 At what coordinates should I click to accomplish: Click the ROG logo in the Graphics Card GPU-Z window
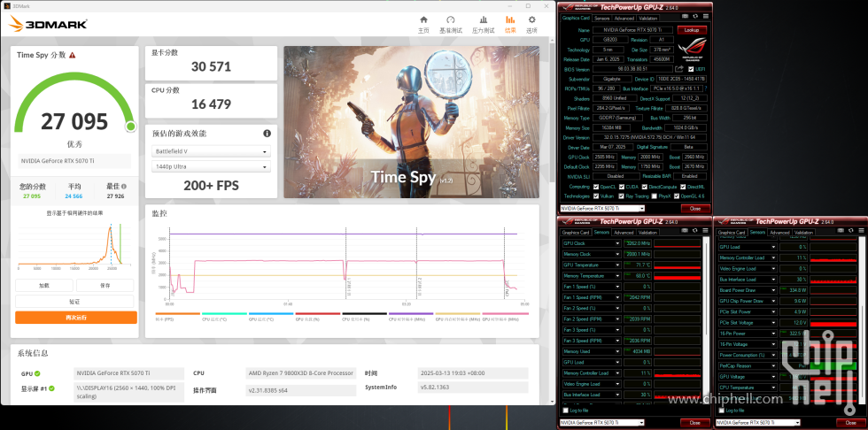[692, 50]
